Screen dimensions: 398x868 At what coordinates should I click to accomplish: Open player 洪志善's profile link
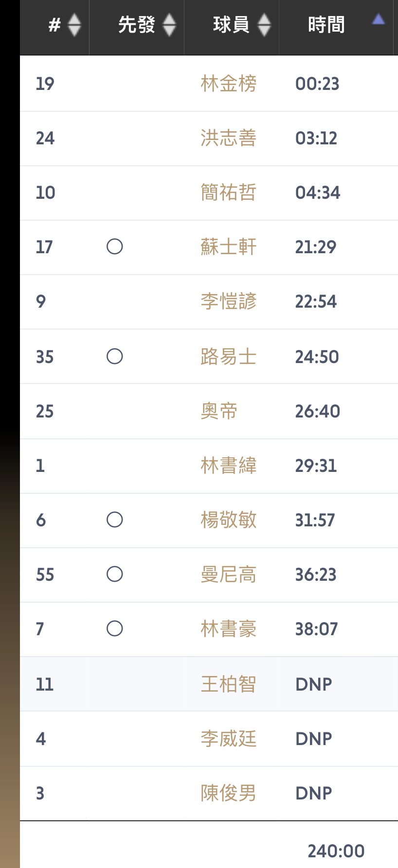click(228, 139)
